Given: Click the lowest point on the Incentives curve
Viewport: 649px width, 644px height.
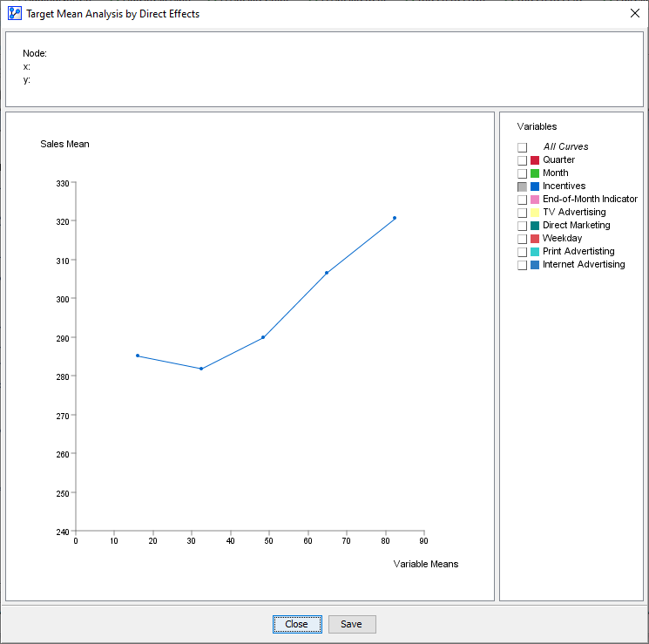Looking at the screenshot, I should [x=201, y=369].
